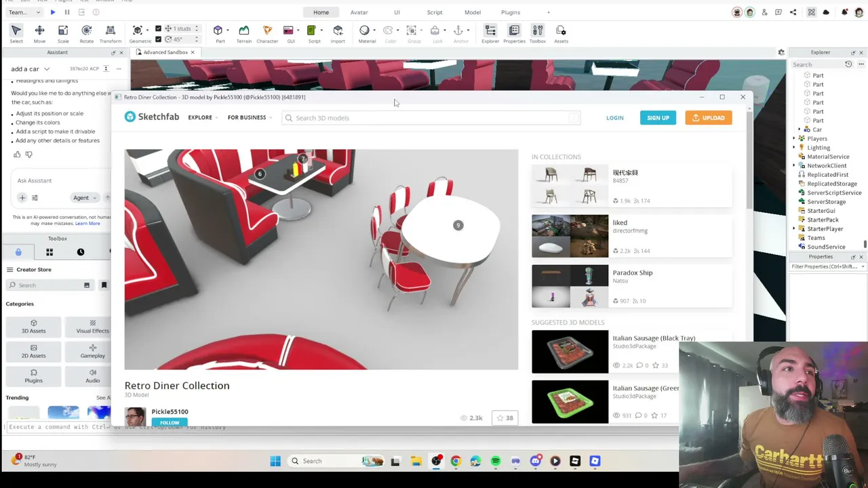Switch to the Plugins ribbon tab

coord(511,12)
